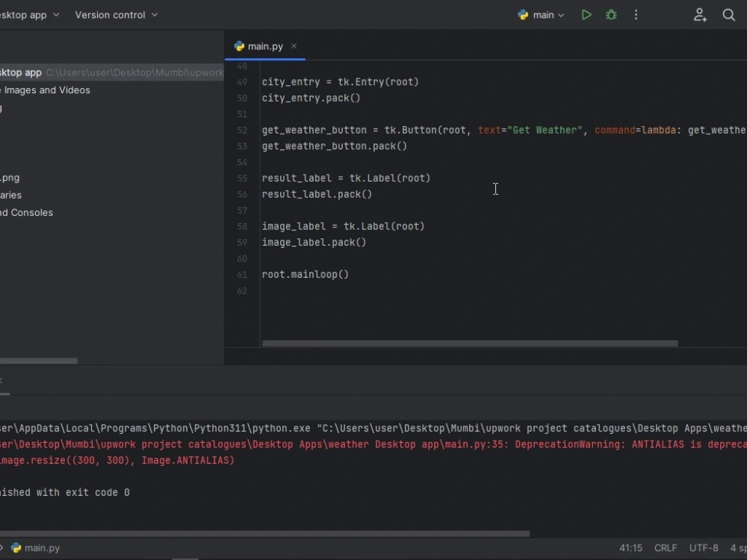Click the main.py breadcrumb in the status bar
The height and width of the screenshot is (560, 747).
[41, 548]
